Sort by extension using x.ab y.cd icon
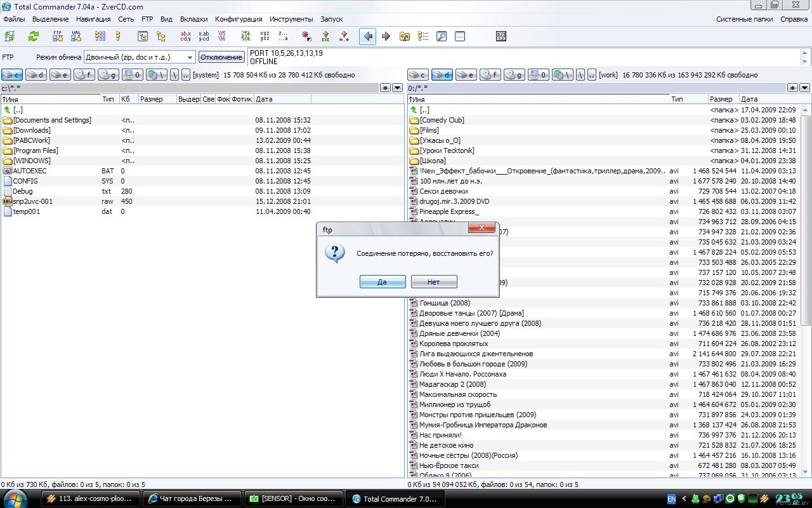Screen dimensions: 812x508 coord(204,36)
